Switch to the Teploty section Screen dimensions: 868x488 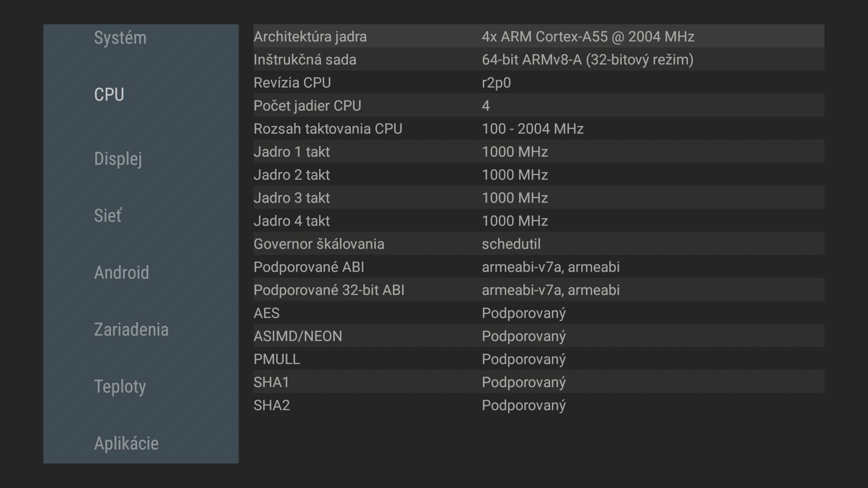click(120, 387)
